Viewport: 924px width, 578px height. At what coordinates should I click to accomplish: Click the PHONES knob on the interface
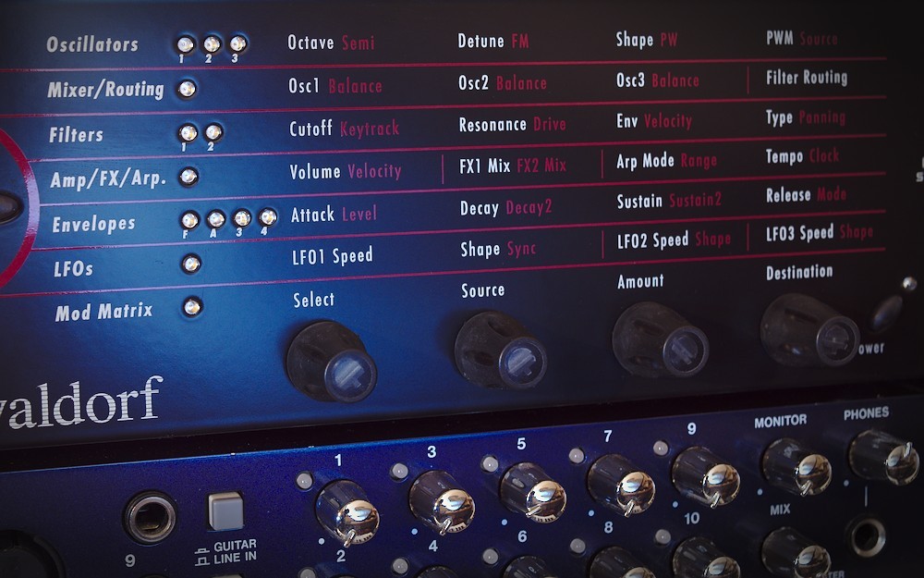pyautogui.click(x=883, y=457)
